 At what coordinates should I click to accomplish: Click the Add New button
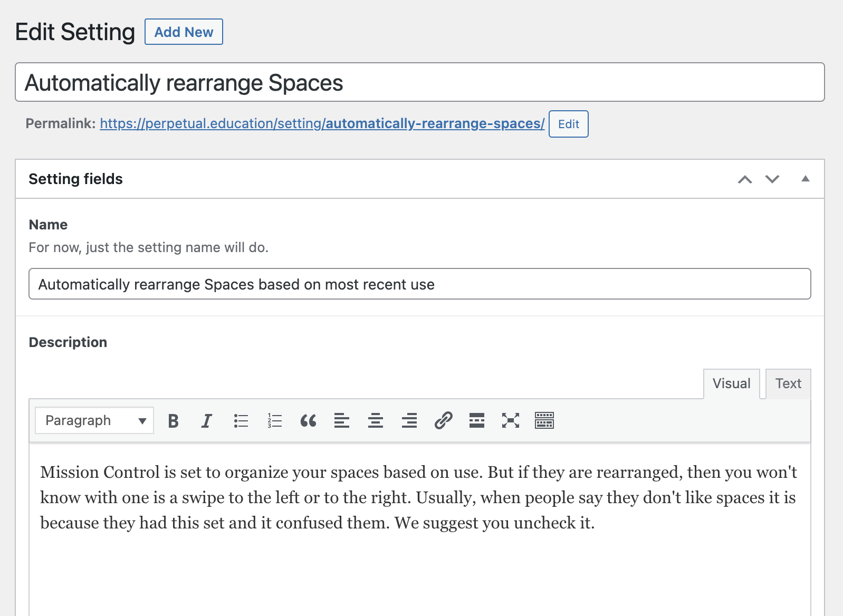click(x=184, y=32)
